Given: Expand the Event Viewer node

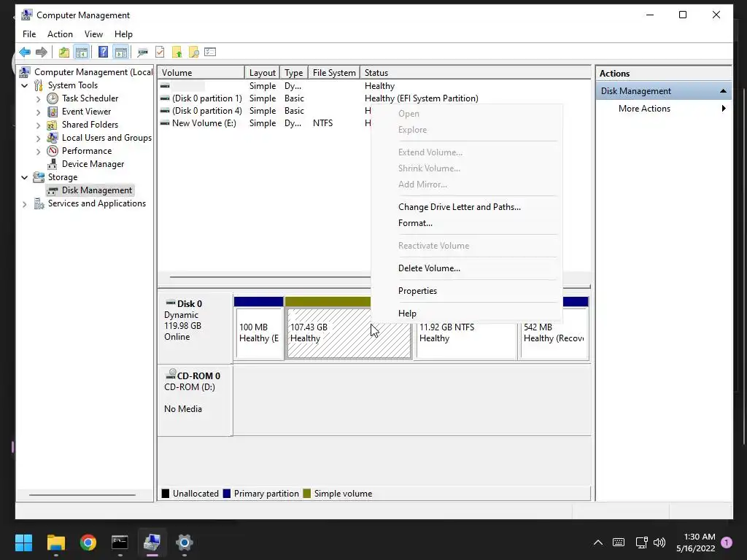Looking at the screenshot, I should tap(39, 112).
